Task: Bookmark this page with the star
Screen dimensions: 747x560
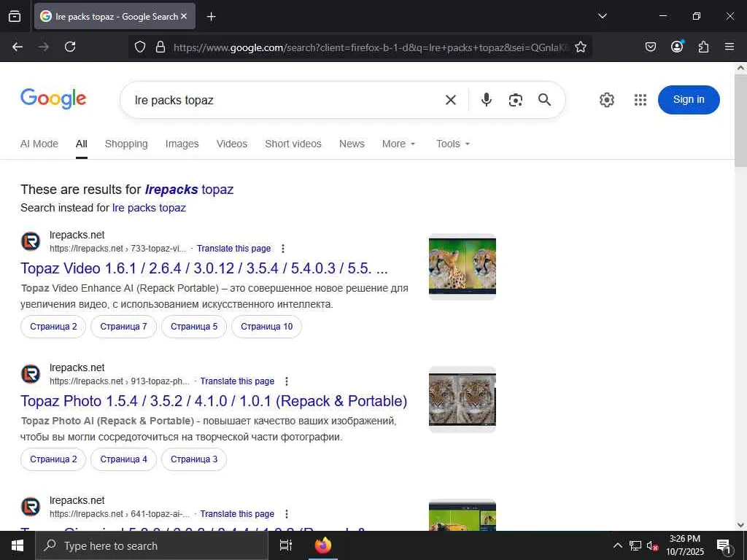Action: point(580,47)
